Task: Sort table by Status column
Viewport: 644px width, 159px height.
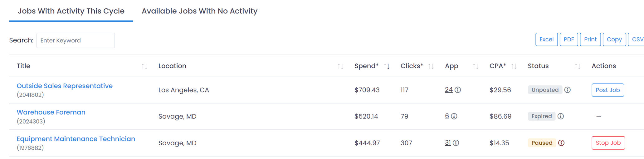Action: [578, 66]
